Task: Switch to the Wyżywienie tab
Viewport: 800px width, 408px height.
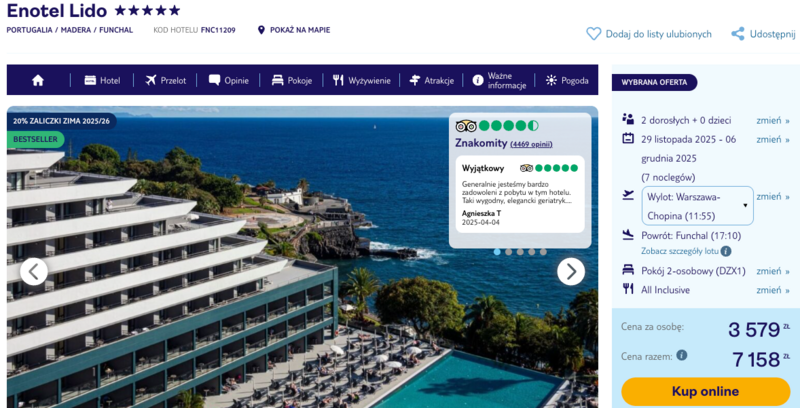Action: [362, 80]
